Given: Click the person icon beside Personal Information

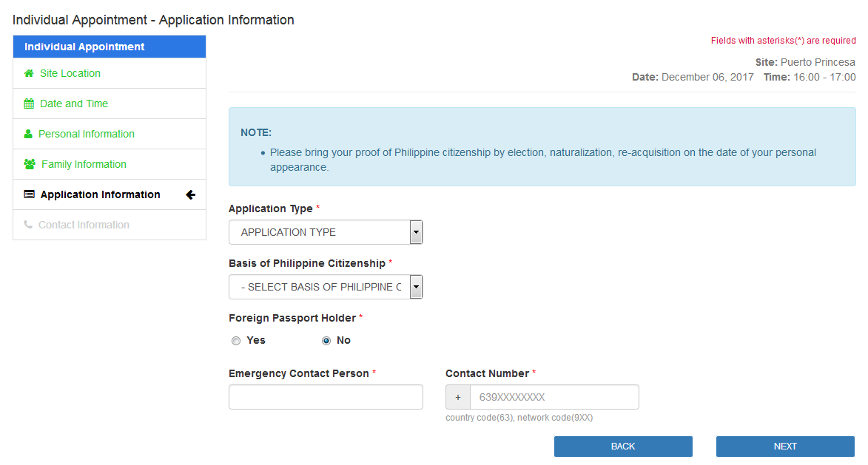Looking at the screenshot, I should coord(28,134).
